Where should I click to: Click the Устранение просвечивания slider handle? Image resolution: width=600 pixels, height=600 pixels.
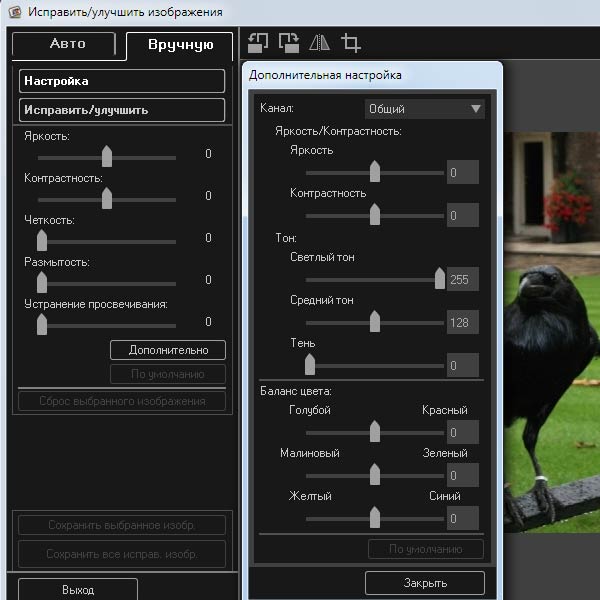pyautogui.click(x=42, y=324)
